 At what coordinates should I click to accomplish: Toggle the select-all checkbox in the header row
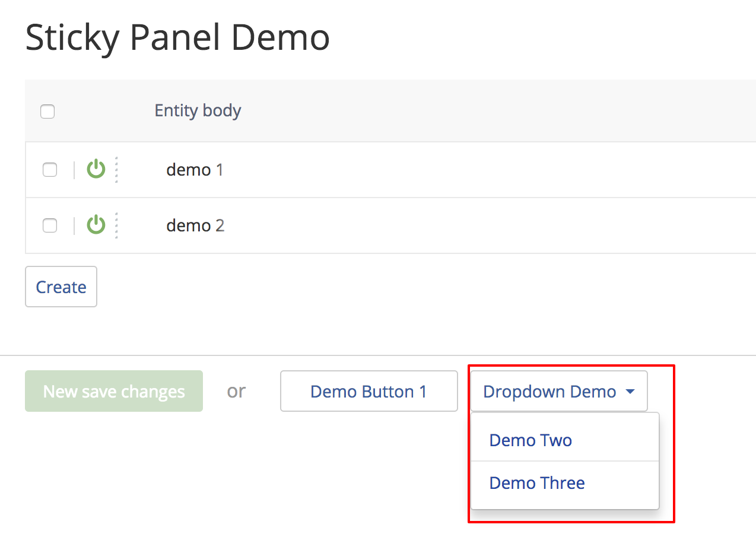click(x=47, y=111)
